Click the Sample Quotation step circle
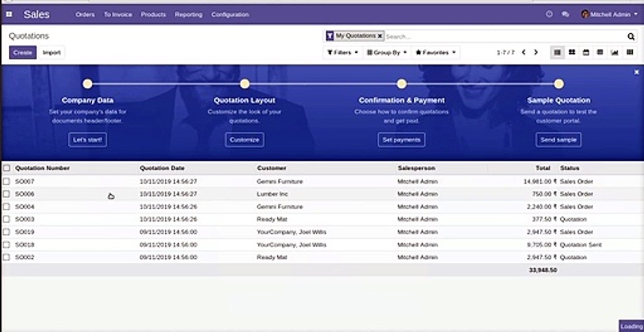644x332 pixels. click(559, 84)
